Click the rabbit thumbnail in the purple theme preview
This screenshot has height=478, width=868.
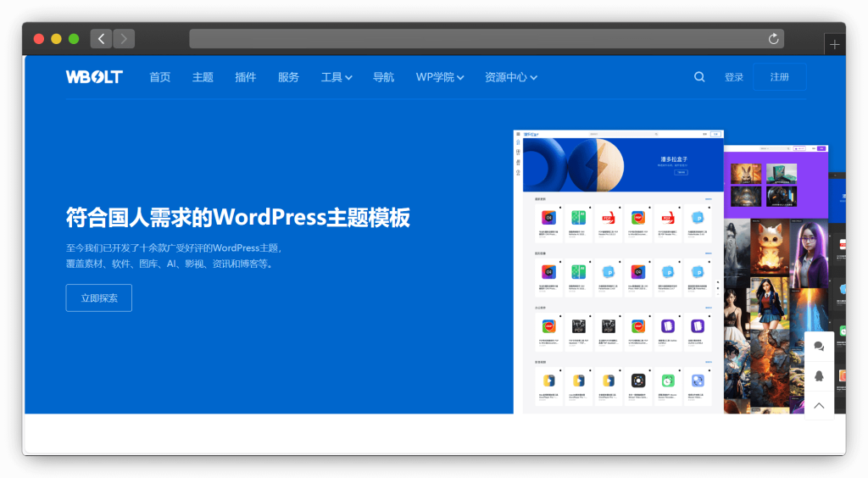[x=746, y=174]
